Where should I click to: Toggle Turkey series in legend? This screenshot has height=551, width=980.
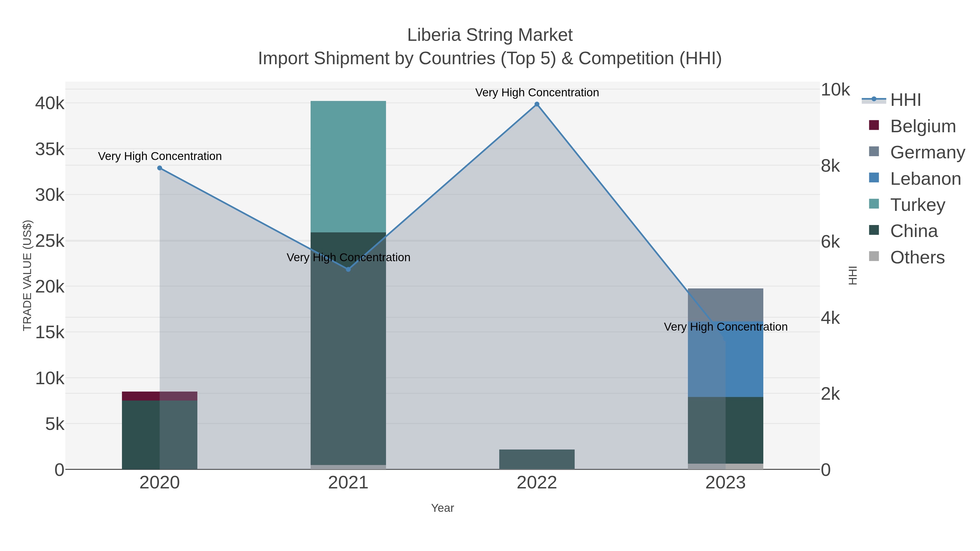point(907,205)
